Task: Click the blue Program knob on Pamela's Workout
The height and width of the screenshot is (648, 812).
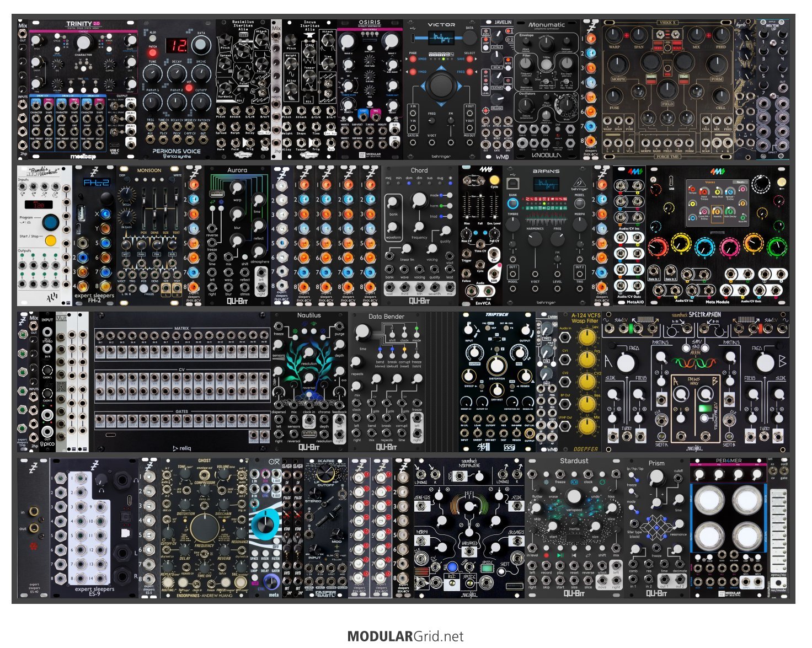Action: pyautogui.click(x=50, y=222)
